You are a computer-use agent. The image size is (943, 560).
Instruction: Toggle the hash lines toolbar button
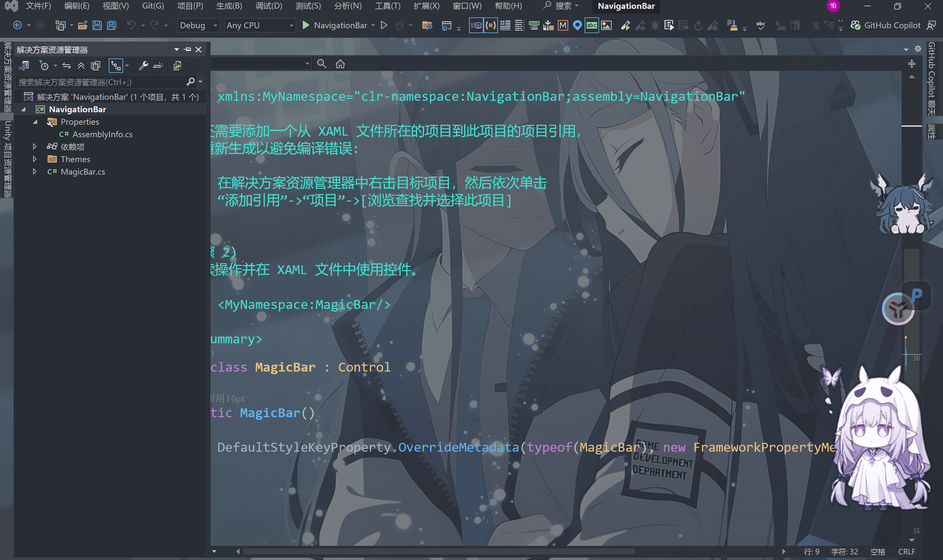tap(505, 25)
